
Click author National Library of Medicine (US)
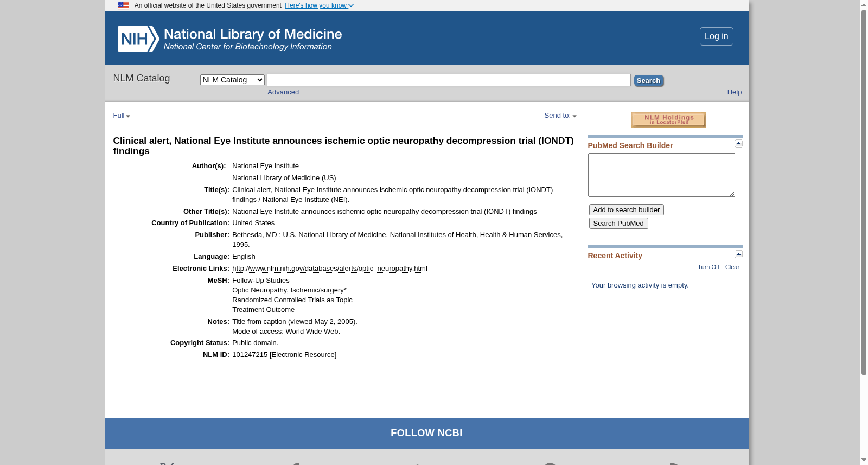284,178
